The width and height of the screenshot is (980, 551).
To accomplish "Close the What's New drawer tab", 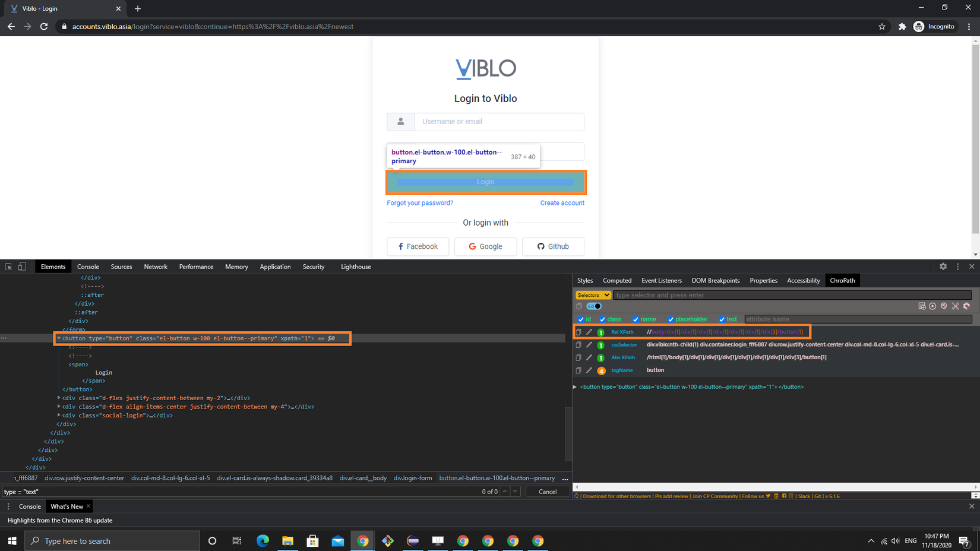I will 88,506.
